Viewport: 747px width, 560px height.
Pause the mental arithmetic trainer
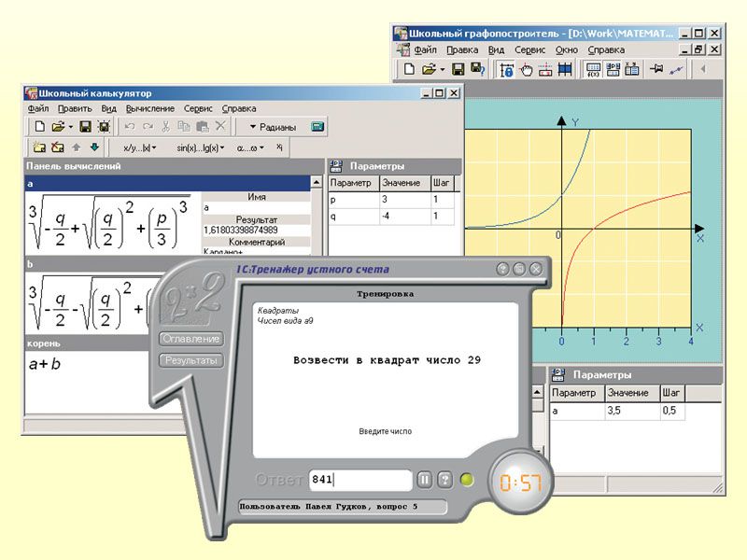[424, 480]
